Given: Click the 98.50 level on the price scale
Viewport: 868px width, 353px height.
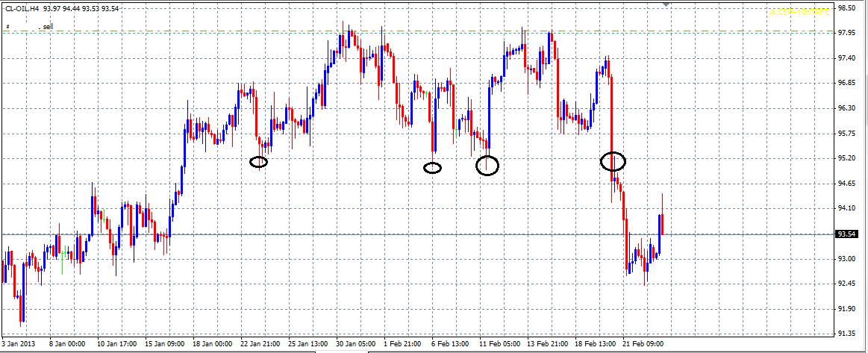Looking at the screenshot, I should click(x=846, y=8).
